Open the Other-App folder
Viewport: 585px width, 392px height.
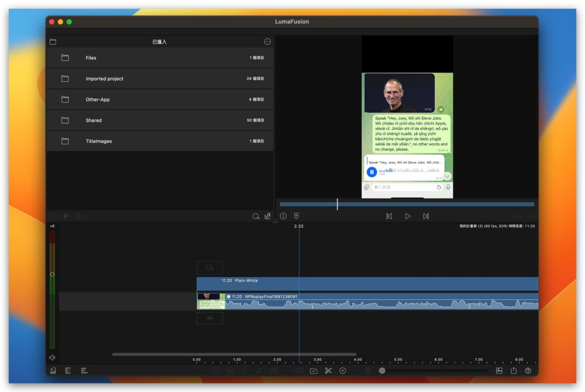[160, 99]
